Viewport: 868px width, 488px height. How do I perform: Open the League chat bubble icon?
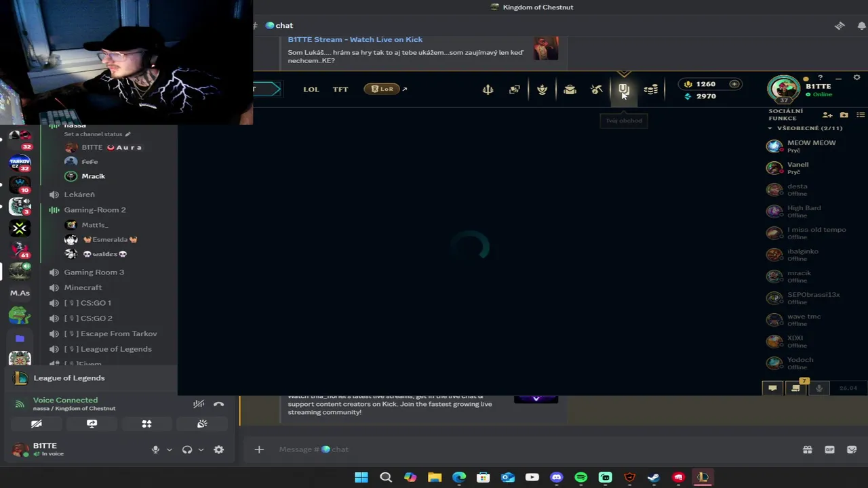pos(772,388)
